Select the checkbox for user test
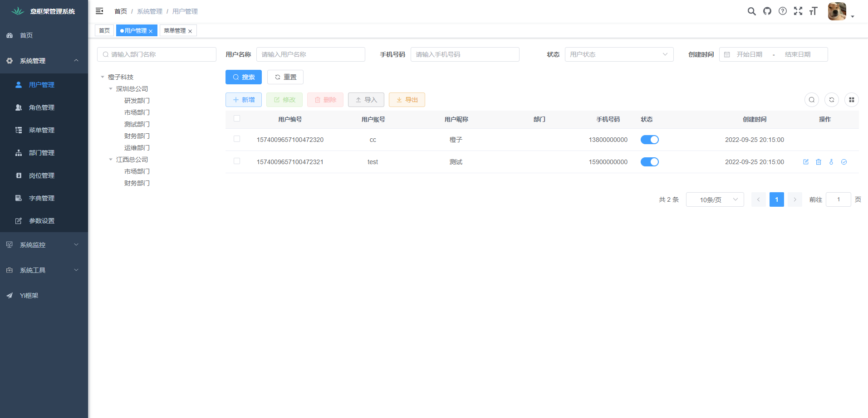Screen dimensions: 868x418 click(236, 161)
